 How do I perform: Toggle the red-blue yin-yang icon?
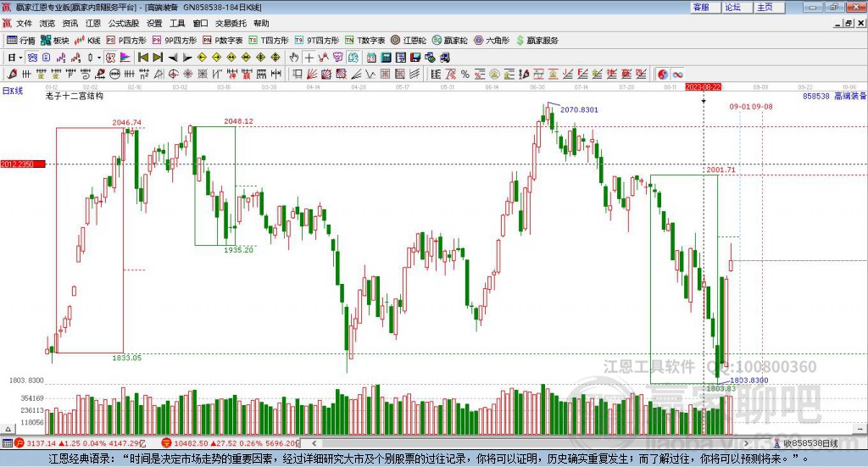pyautogui.click(x=663, y=74)
